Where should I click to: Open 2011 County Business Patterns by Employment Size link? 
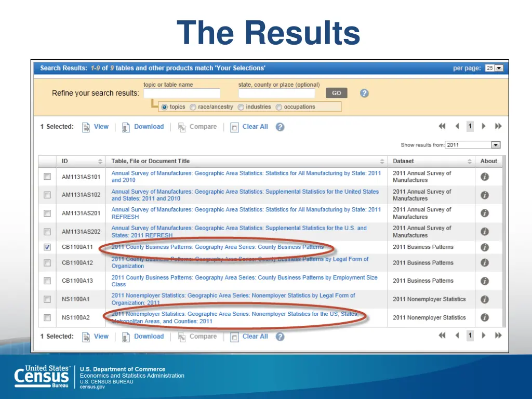pyautogui.click(x=244, y=281)
